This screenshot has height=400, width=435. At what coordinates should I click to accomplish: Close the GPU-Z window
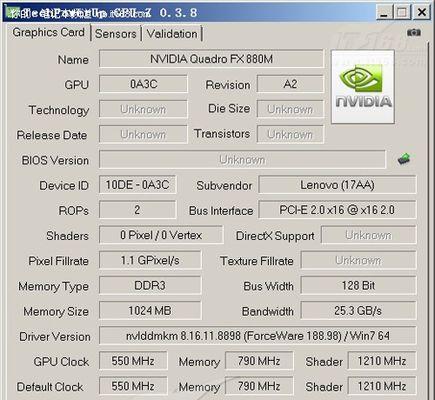[421, 13]
